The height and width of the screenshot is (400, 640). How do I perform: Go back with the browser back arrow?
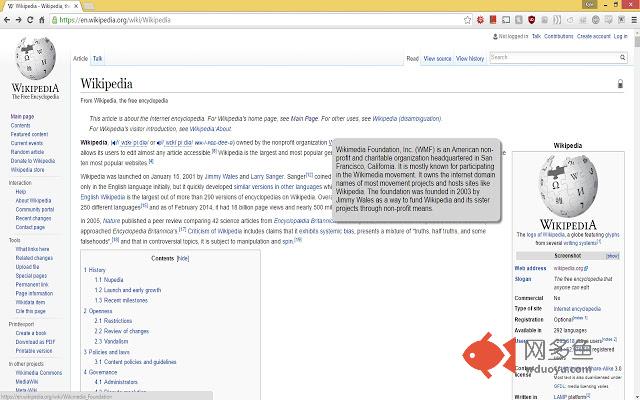7,20
